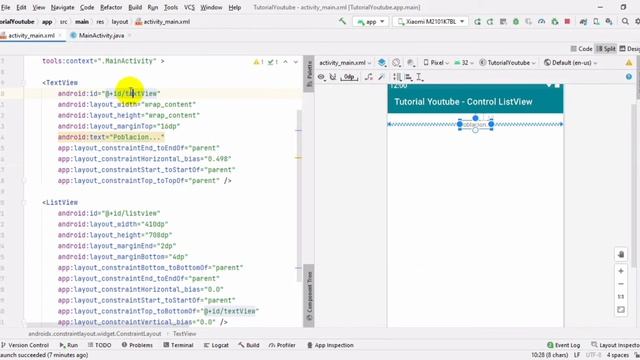The height and width of the screenshot is (360, 640).
Task: Open the App Inspection tool window
Action: coord(330,345)
